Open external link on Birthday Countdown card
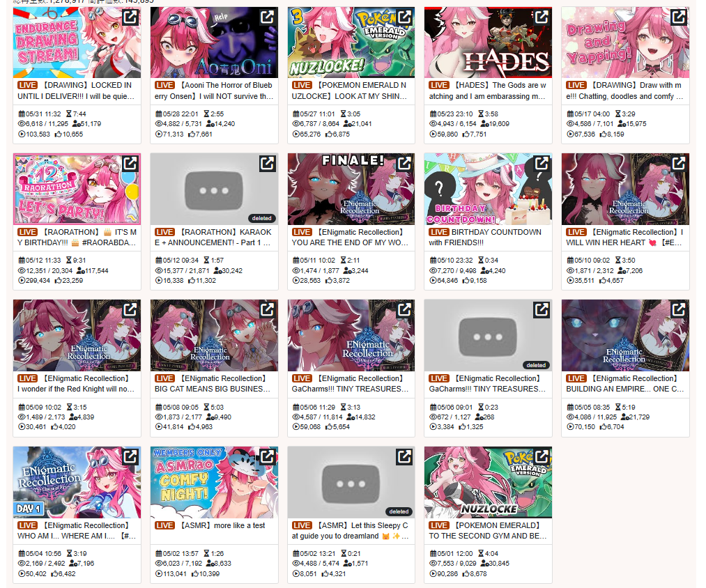706x588 pixels. pos(542,164)
